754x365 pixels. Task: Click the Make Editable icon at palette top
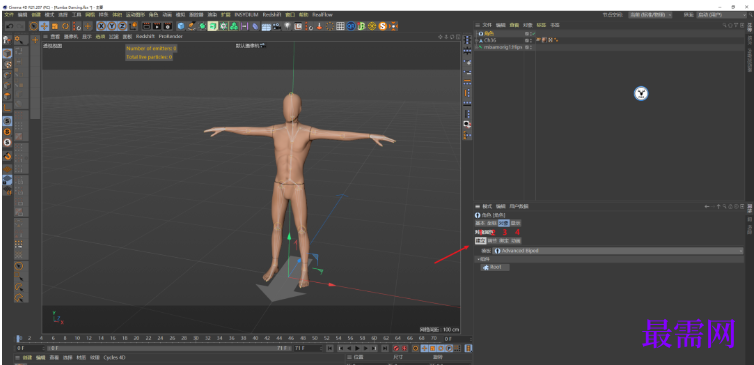pyautogui.click(x=8, y=40)
